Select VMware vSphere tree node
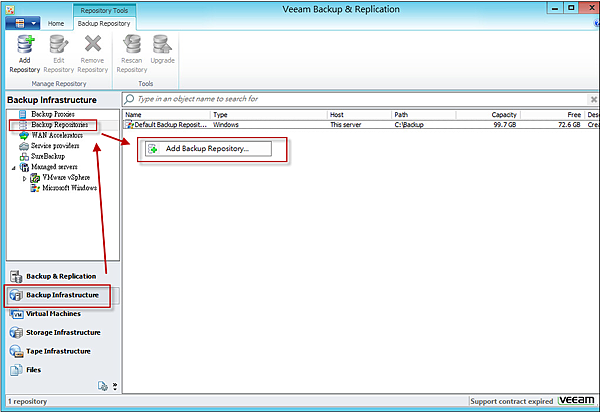Screen dimensions: 600x412 coord(66,178)
